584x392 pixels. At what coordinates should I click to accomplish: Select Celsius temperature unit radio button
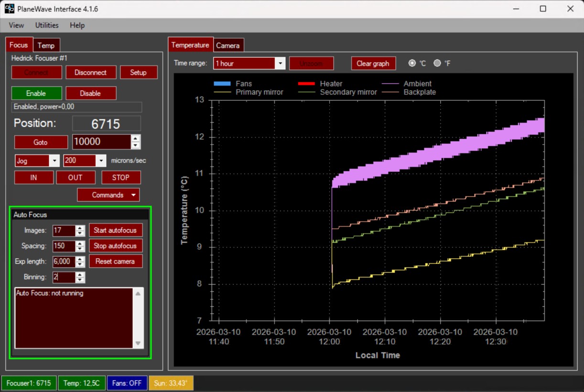point(412,63)
